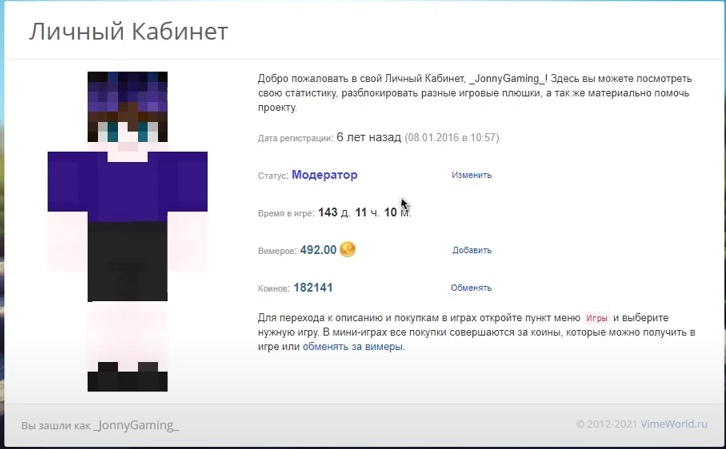Click the '6 лет назад' registration text
The image size is (726, 449).
click(x=368, y=137)
